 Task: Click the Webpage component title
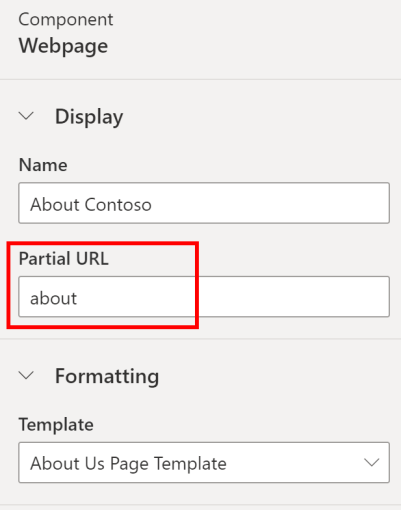click(63, 46)
